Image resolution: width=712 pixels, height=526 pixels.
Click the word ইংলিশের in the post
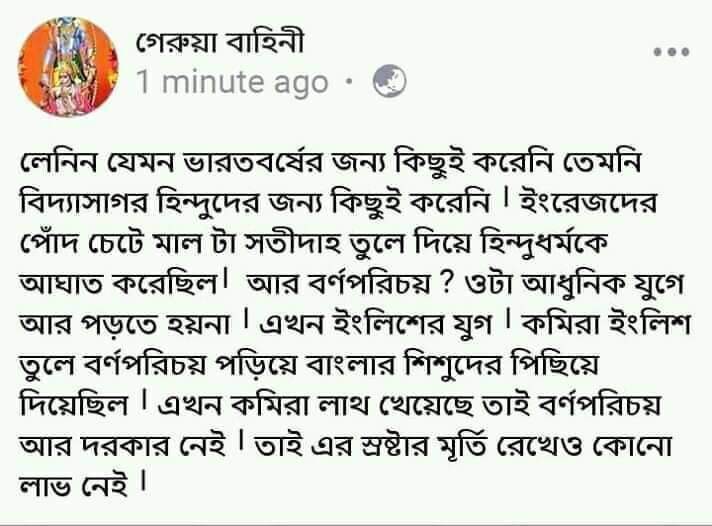390,324
